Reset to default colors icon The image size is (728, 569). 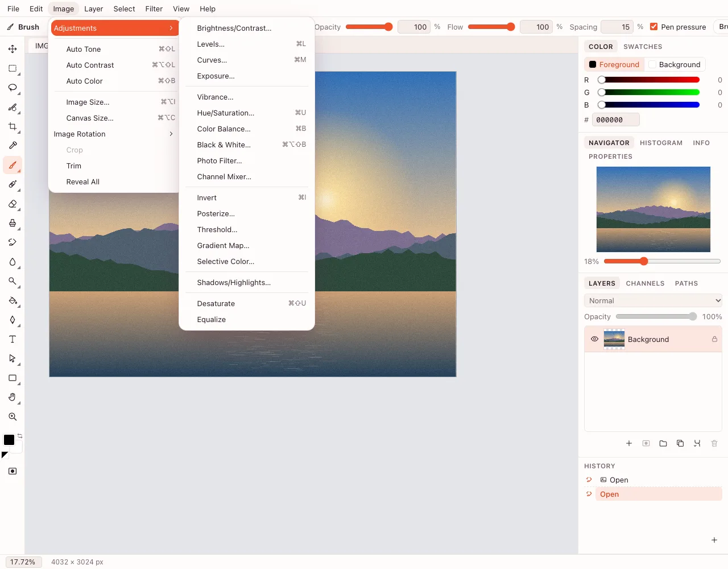5,455
